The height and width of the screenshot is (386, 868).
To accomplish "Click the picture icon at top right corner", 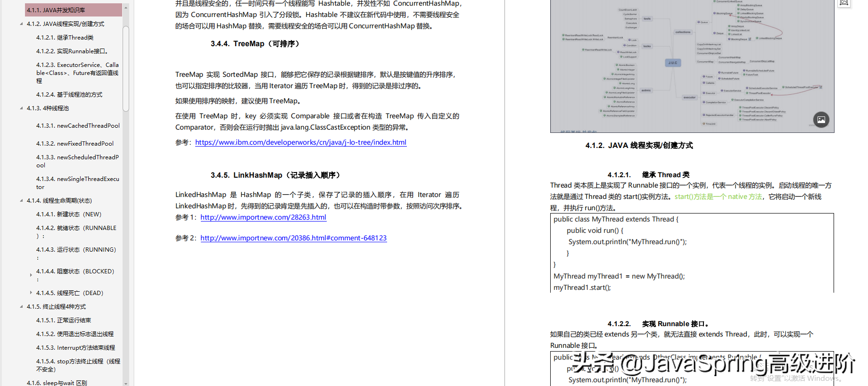I will pos(843,3).
